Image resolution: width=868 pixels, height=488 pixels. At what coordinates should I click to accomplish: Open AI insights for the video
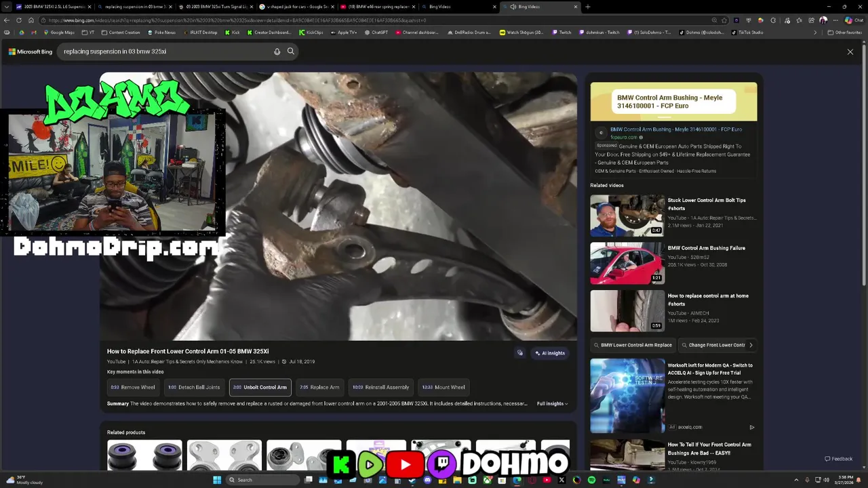pos(550,353)
